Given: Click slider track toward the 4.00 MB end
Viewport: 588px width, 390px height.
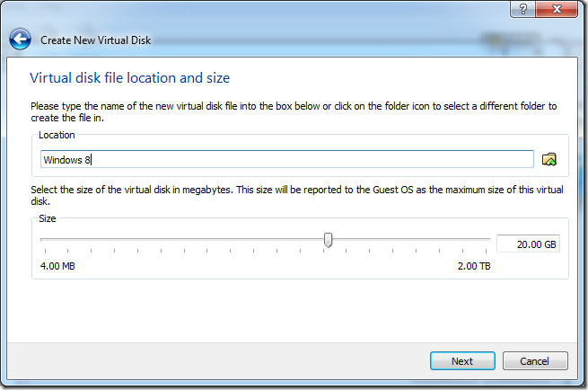Looking at the screenshot, I should click(x=182, y=239).
